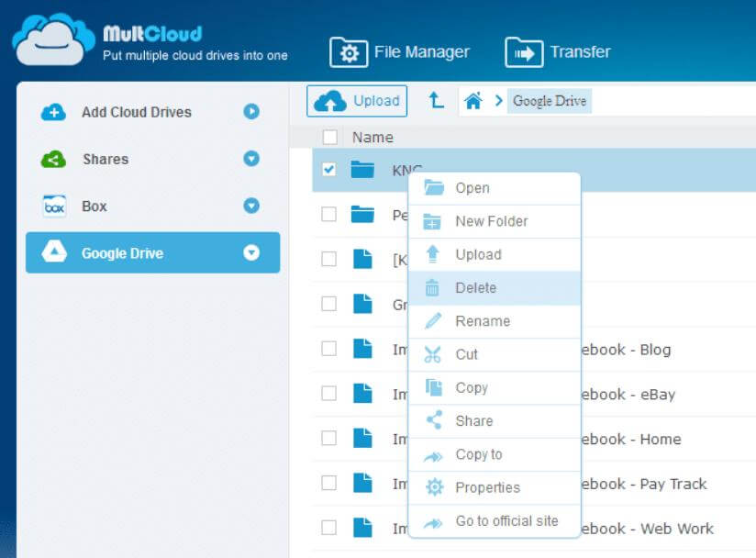Click the ebook - eBay file icon

(362, 394)
